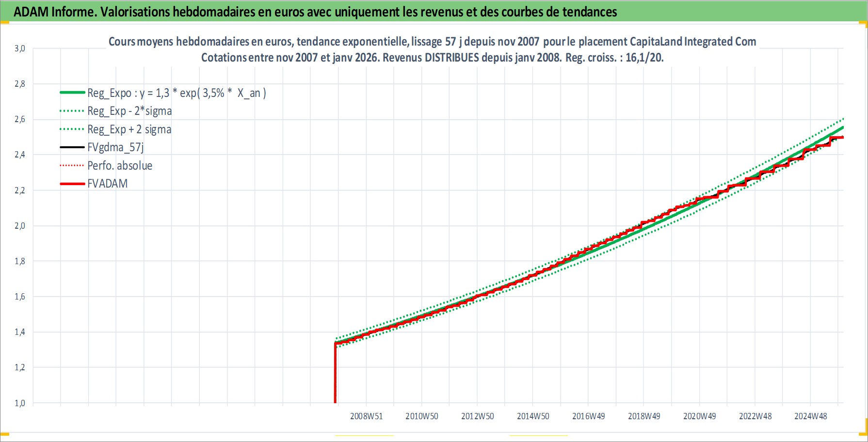The width and height of the screenshot is (868, 442).
Task: Click the y-axis label 1,4
Action: (20, 332)
